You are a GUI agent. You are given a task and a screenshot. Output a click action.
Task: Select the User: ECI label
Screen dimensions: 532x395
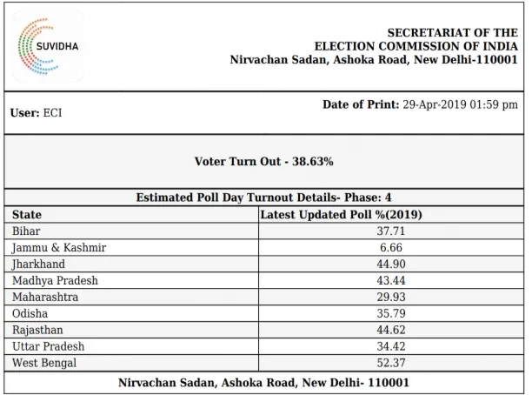pyautogui.click(x=36, y=113)
